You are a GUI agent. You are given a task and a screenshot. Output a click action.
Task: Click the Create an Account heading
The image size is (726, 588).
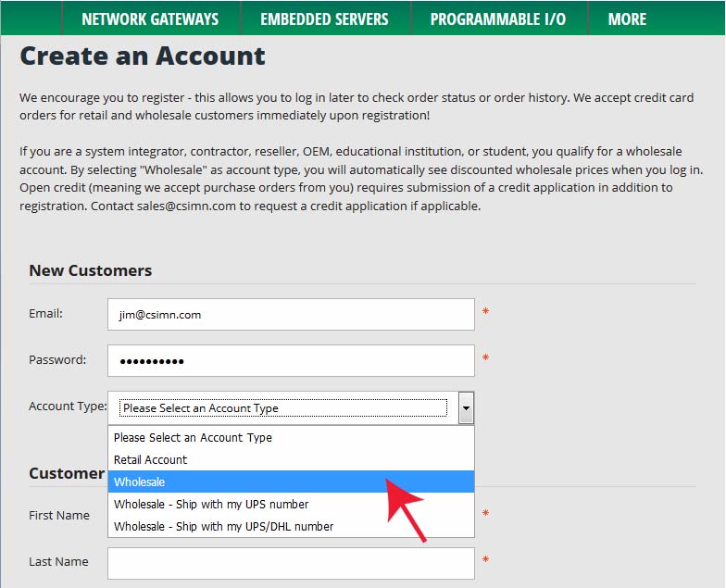click(x=143, y=56)
